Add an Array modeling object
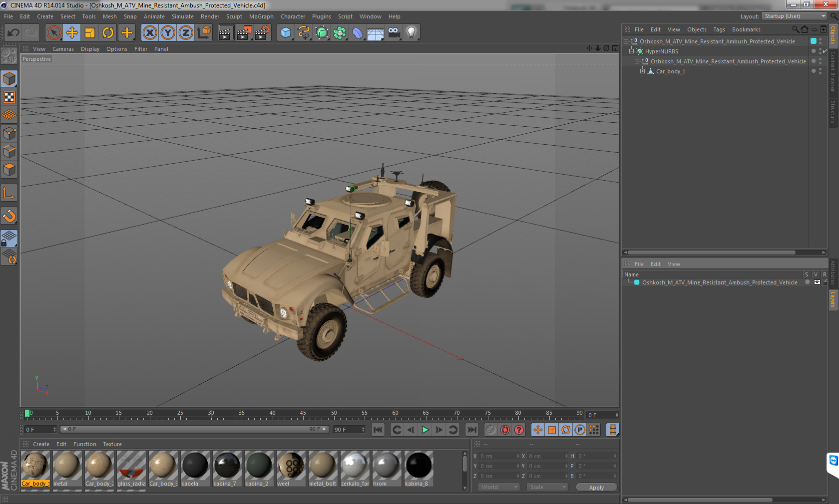 [x=340, y=33]
